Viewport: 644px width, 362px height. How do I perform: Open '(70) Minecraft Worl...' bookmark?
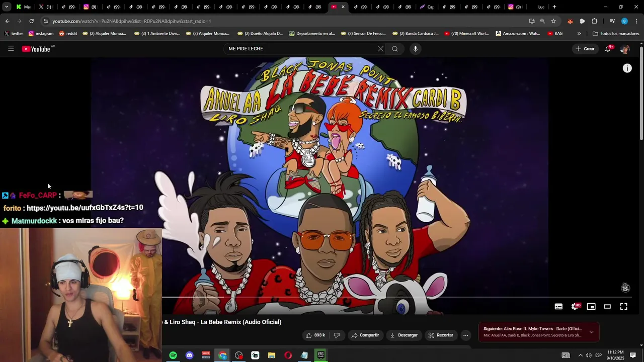[466, 34]
